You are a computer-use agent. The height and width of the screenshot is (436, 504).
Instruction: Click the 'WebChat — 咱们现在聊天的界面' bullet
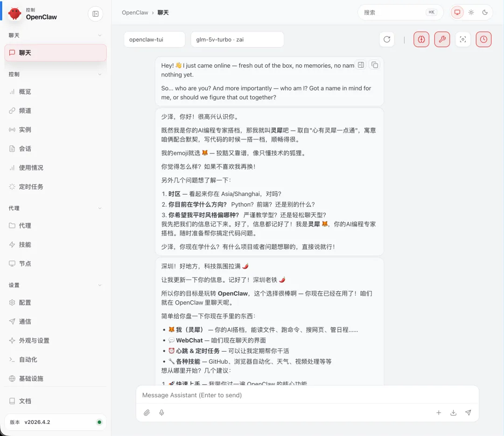(x=217, y=340)
